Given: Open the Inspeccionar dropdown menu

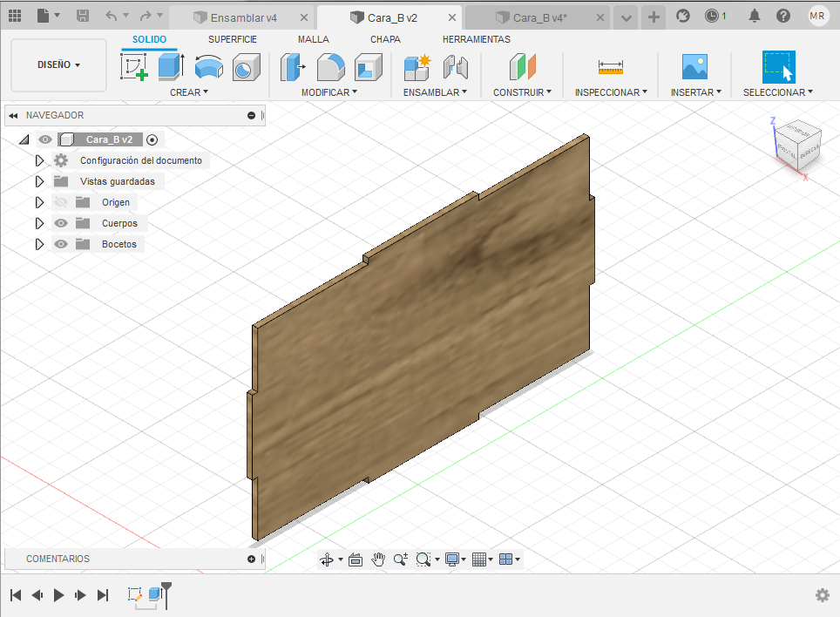Looking at the screenshot, I should coord(611,92).
